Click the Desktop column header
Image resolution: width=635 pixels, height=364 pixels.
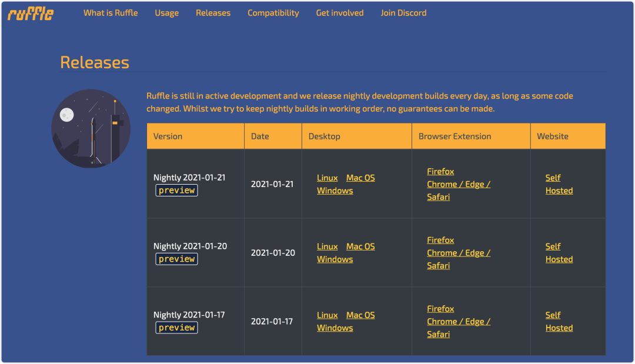pyautogui.click(x=357, y=136)
